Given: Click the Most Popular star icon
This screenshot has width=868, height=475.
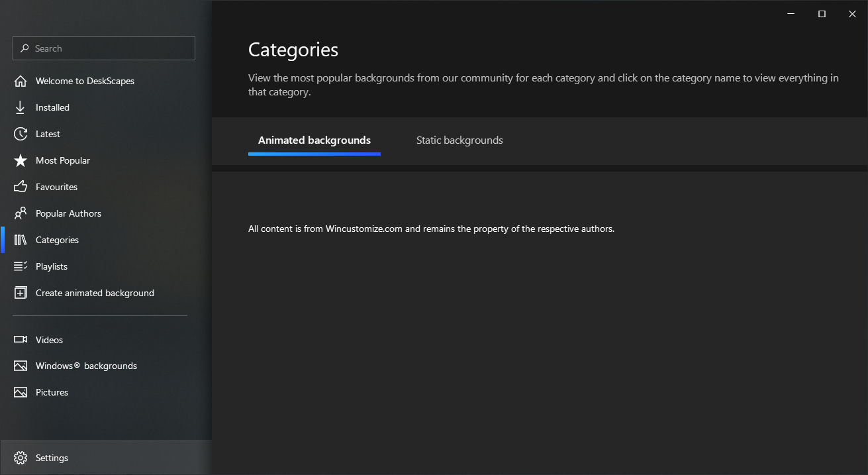Looking at the screenshot, I should 21,160.
